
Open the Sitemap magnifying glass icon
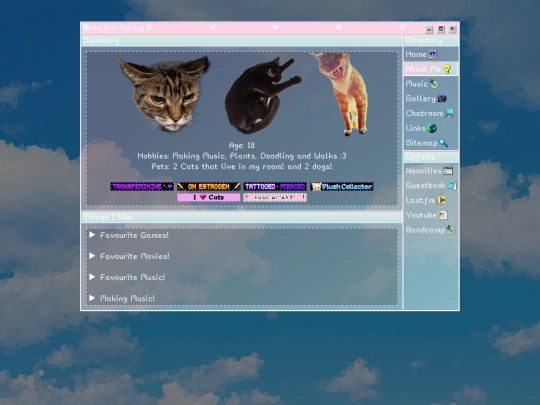point(443,143)
